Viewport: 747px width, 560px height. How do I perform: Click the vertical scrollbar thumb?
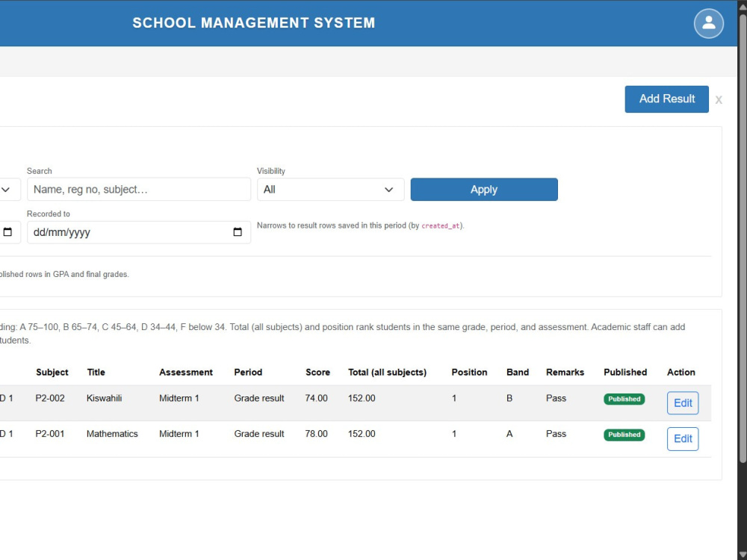point(743,238)
